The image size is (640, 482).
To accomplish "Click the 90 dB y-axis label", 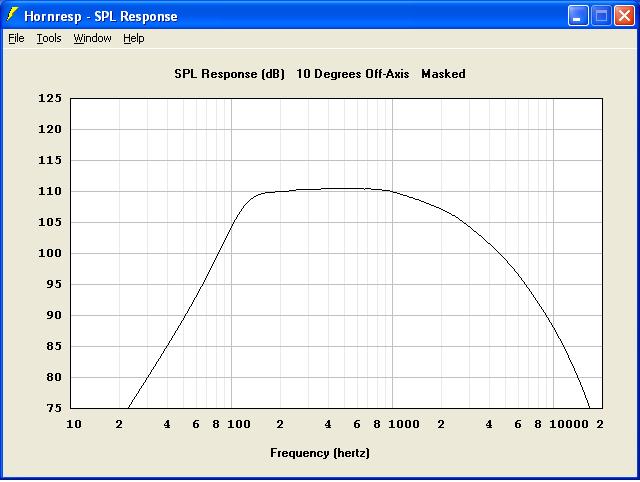I will click(x=54, y=315).
